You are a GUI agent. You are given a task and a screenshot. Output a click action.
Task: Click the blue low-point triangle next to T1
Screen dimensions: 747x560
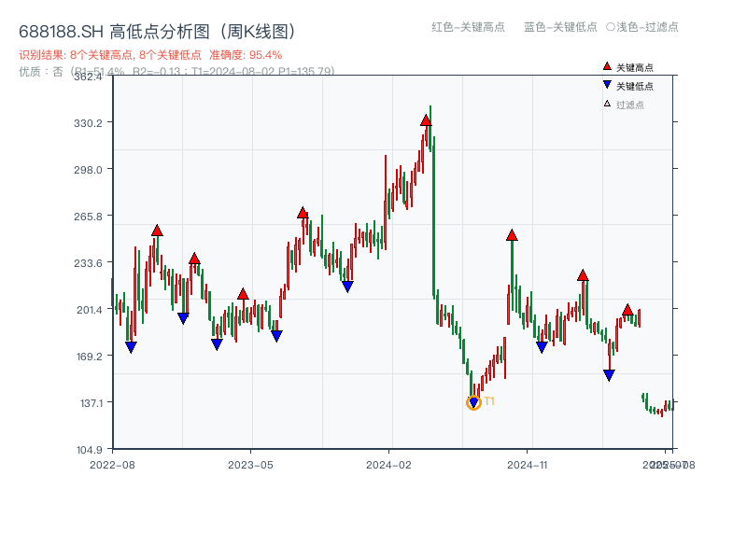pyautogui.click(x=472, y=401)
